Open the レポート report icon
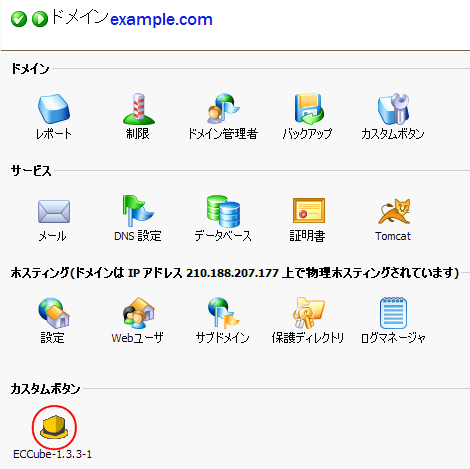 (x=54, y=109)
